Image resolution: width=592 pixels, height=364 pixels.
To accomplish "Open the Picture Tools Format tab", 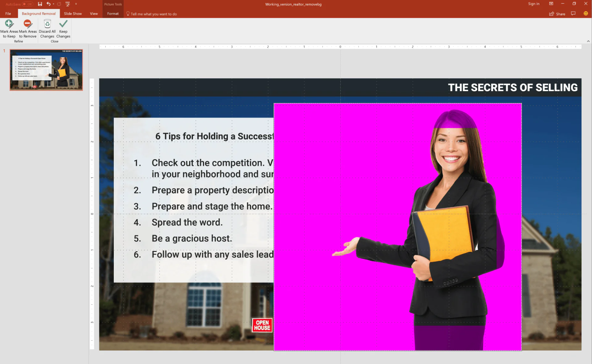I will click(113, 14).
